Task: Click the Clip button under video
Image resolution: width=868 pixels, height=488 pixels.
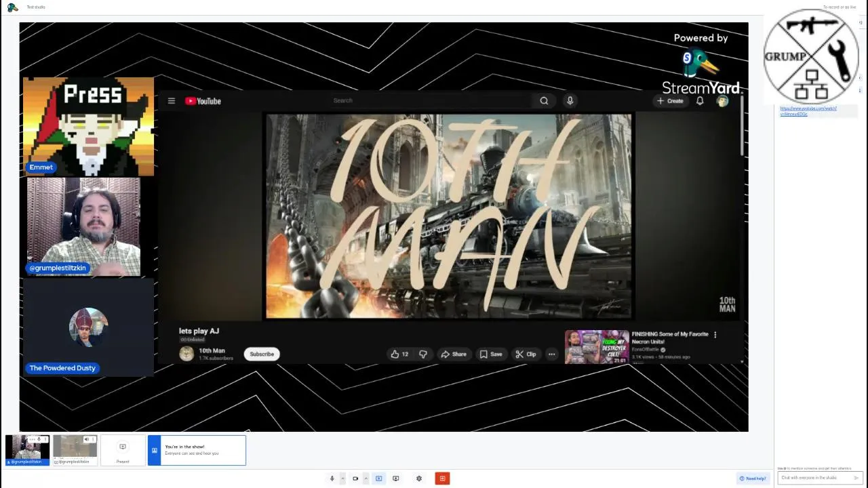Action: [x=526, y=354]
